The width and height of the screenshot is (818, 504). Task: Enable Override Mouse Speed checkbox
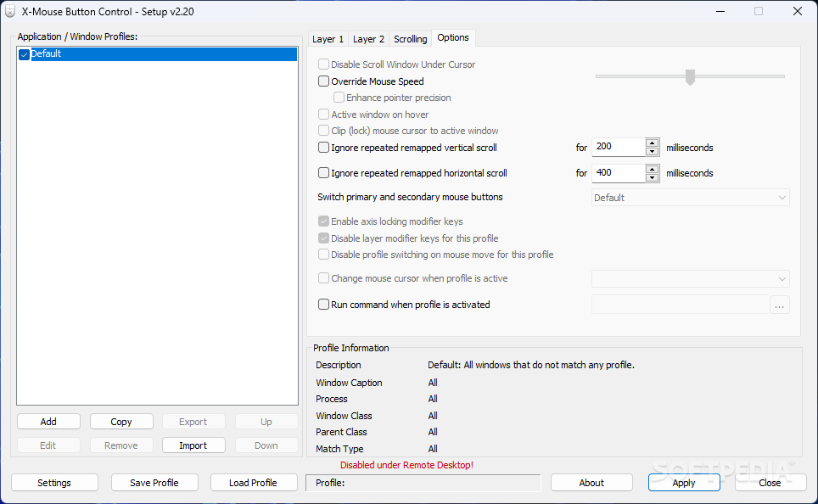coord(323,81)
